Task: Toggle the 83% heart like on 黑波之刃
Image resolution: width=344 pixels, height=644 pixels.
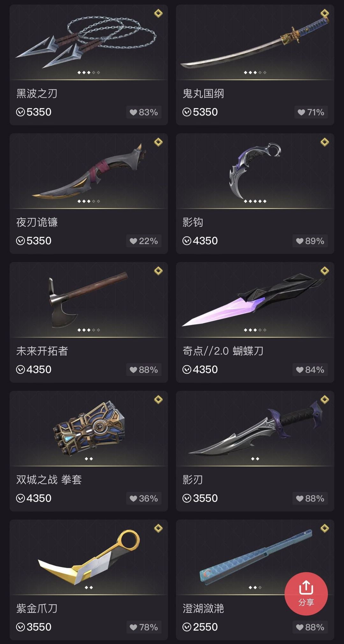Action: coord(144,112)
